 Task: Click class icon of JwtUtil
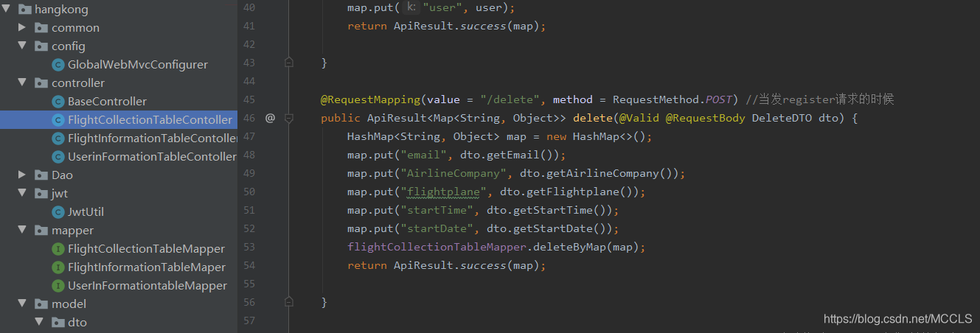click(x=58, y=212)
